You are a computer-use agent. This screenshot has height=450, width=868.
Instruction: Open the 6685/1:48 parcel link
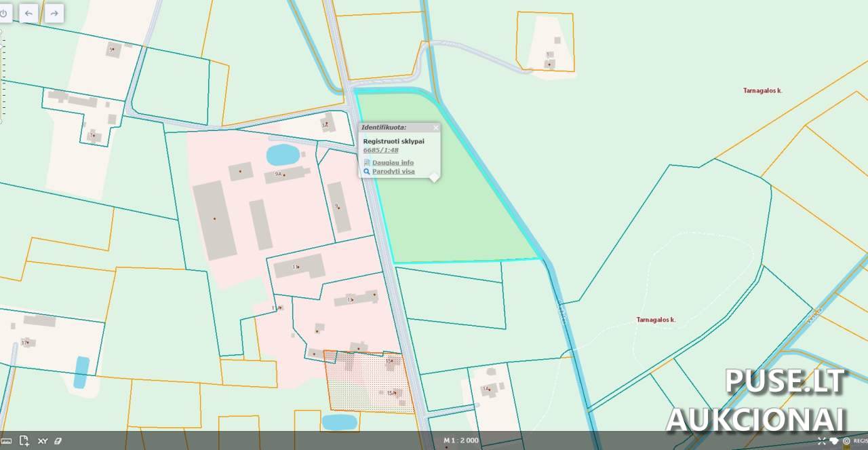pyautogui.click(x=380, y=150)
